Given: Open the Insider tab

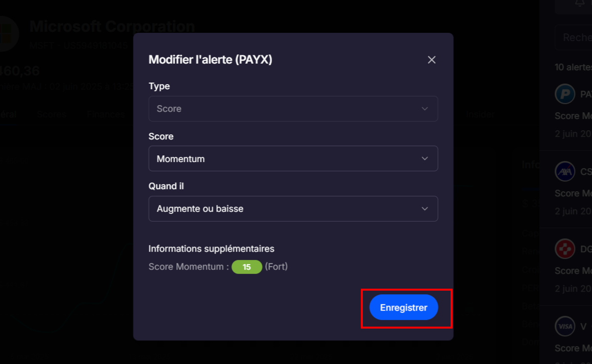Looking at the screenshot, I should 480,114.
